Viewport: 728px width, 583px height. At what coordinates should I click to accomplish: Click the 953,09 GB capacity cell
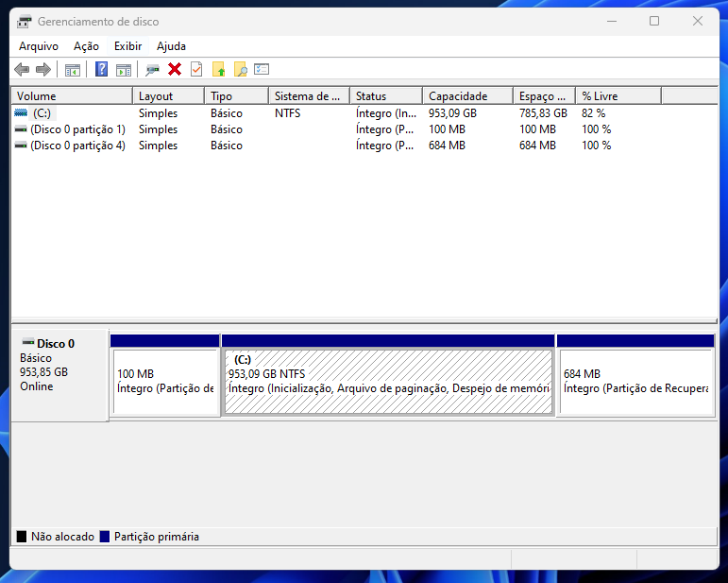click(x=452, y=112)
